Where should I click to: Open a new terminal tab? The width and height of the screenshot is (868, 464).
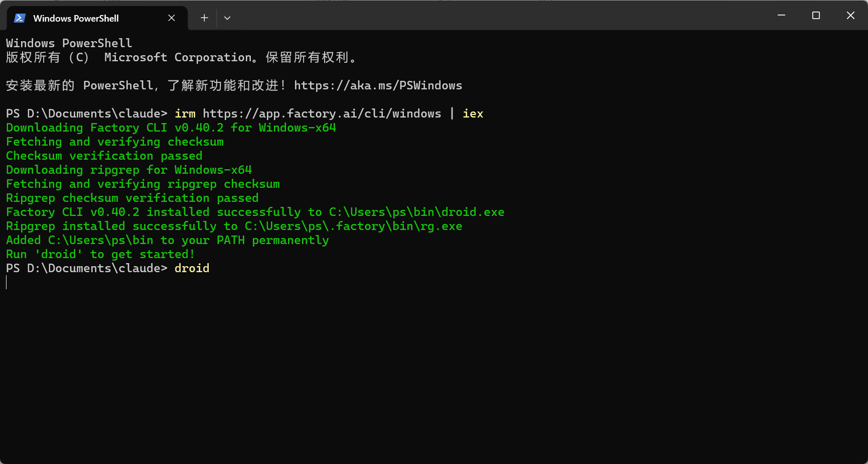pyautogui.click(x=204, y=18)
